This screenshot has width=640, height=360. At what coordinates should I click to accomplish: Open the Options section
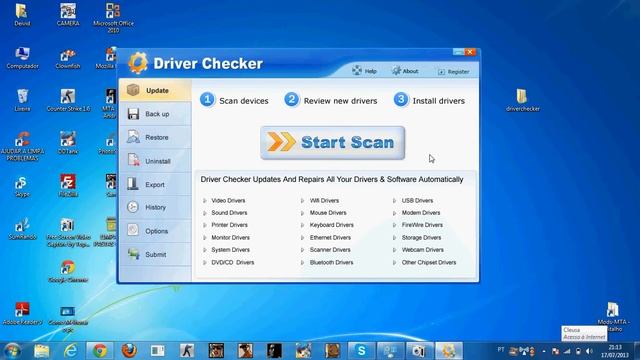[x=155, y=231]
